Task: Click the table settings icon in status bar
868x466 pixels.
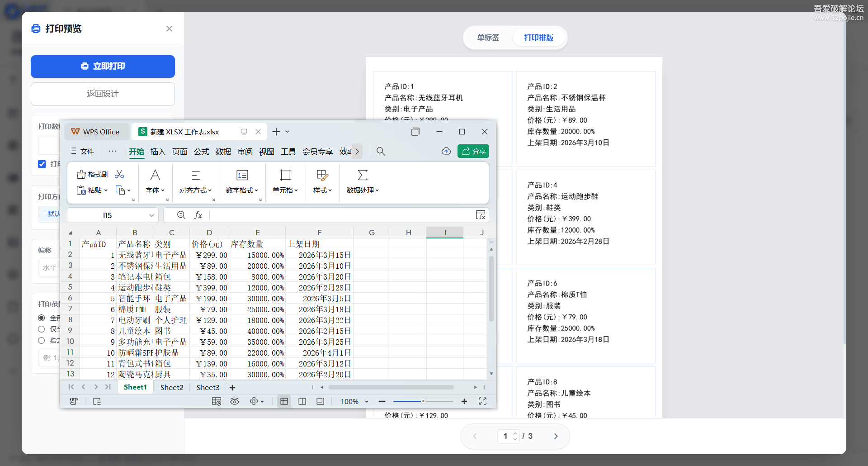Action: point(217,401)
